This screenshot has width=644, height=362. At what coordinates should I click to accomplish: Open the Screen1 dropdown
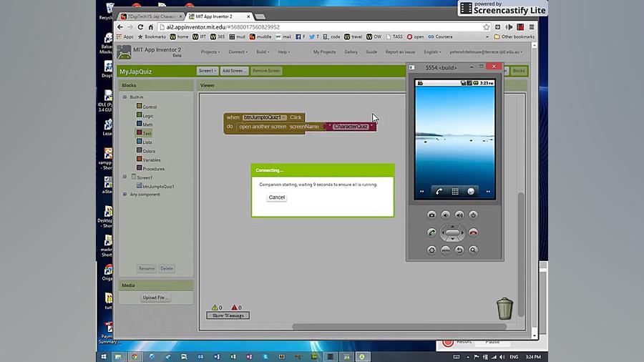coord(207,71)
